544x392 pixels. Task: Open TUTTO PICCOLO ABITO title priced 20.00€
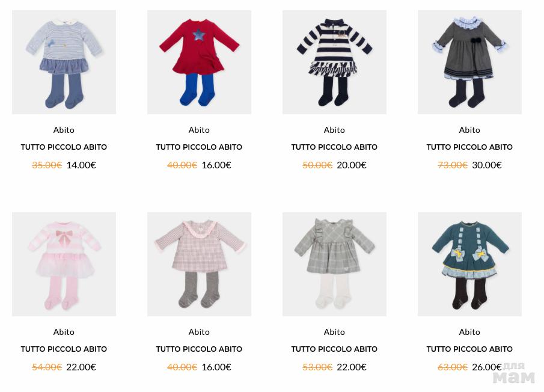[x=334, y=147]
